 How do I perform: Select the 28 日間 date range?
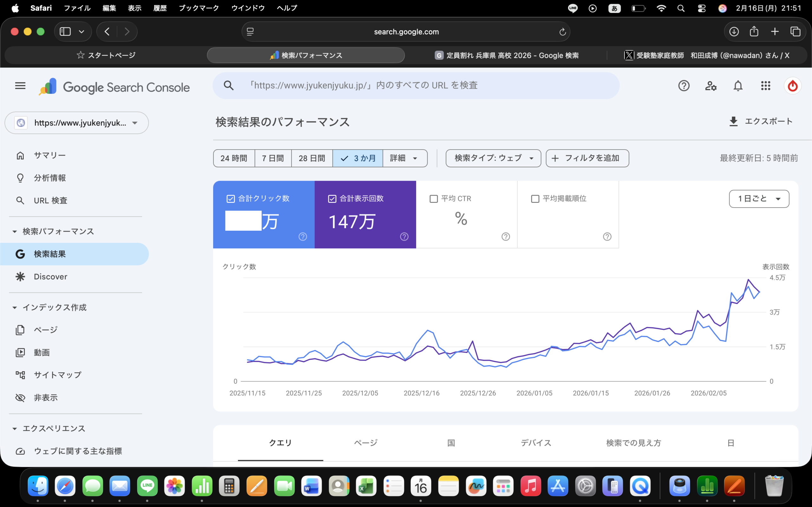(312, 158)
